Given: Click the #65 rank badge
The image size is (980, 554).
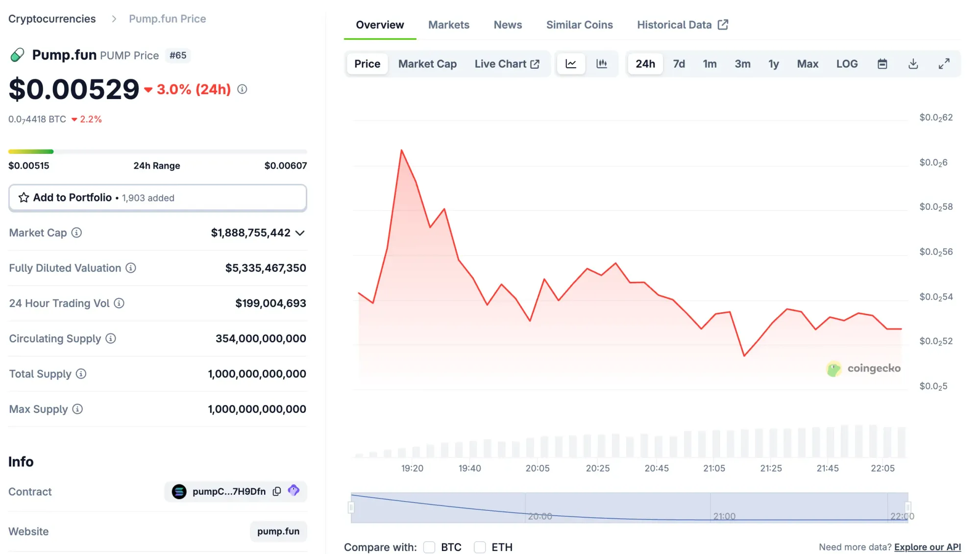Looking at the screenshot, I should (178, 55).
